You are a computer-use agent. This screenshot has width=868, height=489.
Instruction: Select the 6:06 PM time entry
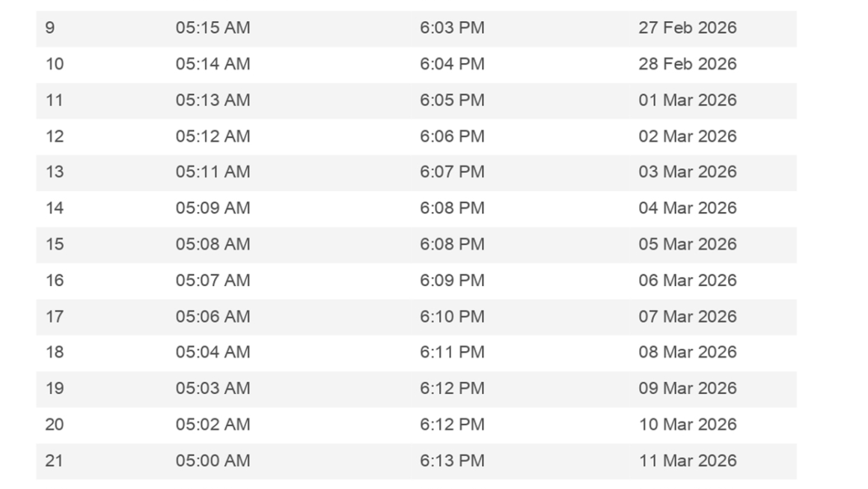(x=452, y=136)
